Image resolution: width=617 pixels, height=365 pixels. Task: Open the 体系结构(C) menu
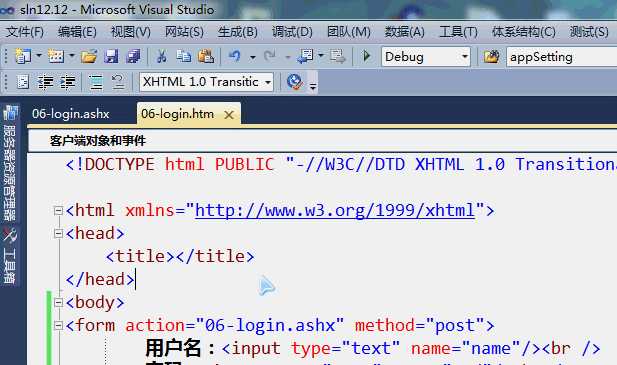(523, 31)
